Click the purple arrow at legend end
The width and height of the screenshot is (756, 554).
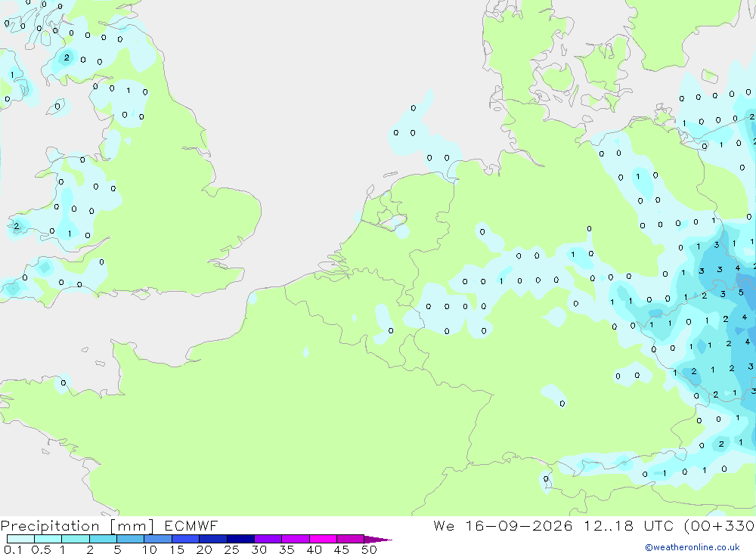pyautogui.click(x=377, y=540)
